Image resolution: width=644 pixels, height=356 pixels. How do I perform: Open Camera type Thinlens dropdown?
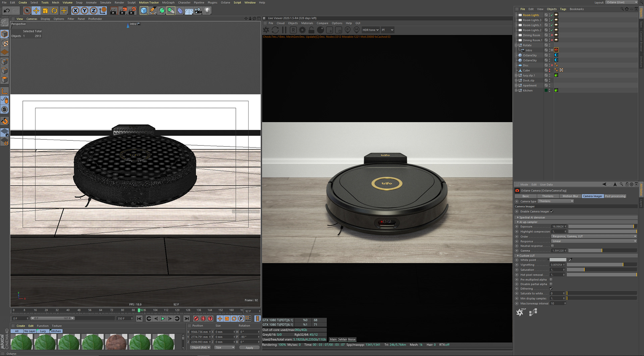[556, 201]
